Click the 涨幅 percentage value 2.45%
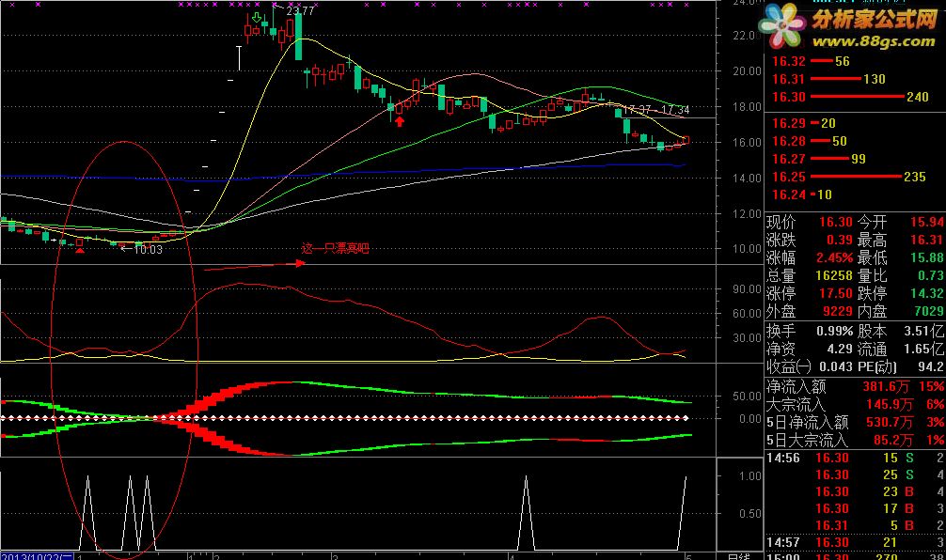The height and width of the screenshot is (560, 946). (x=834, y=257)
